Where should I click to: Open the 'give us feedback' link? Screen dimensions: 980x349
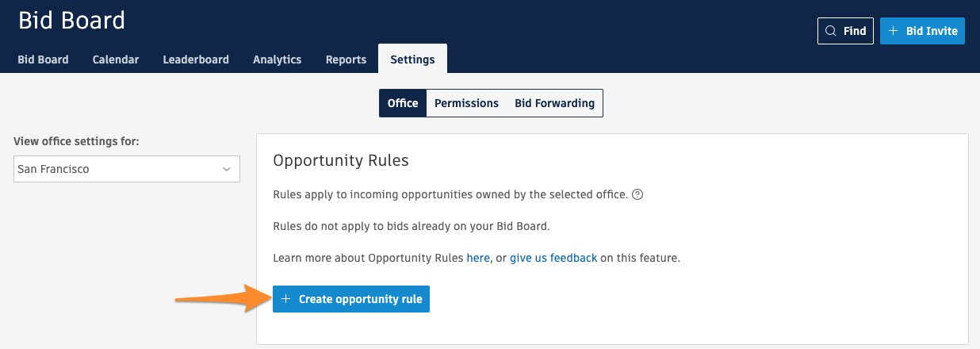coord(553,258)
